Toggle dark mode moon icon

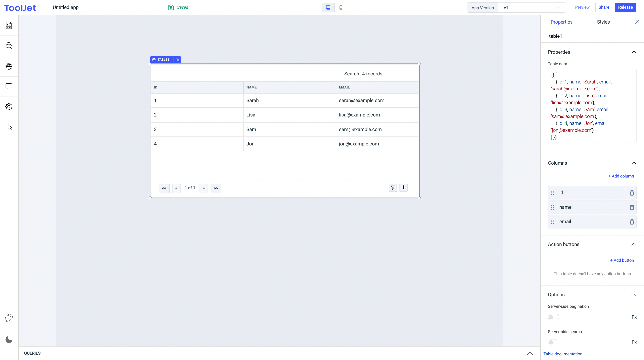tap(9, 339)
